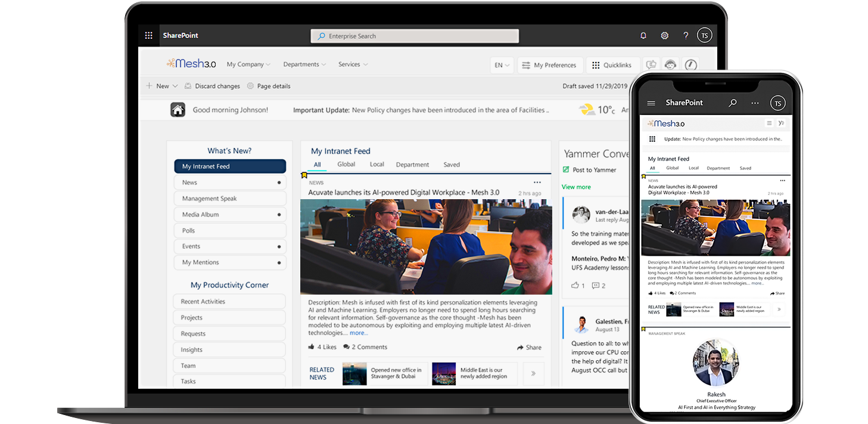The width and height of the screenshot is (868, 424).
Task: Open 'Middle East is our newly added region' laptop thumbnail
Action: coord(444,374)
